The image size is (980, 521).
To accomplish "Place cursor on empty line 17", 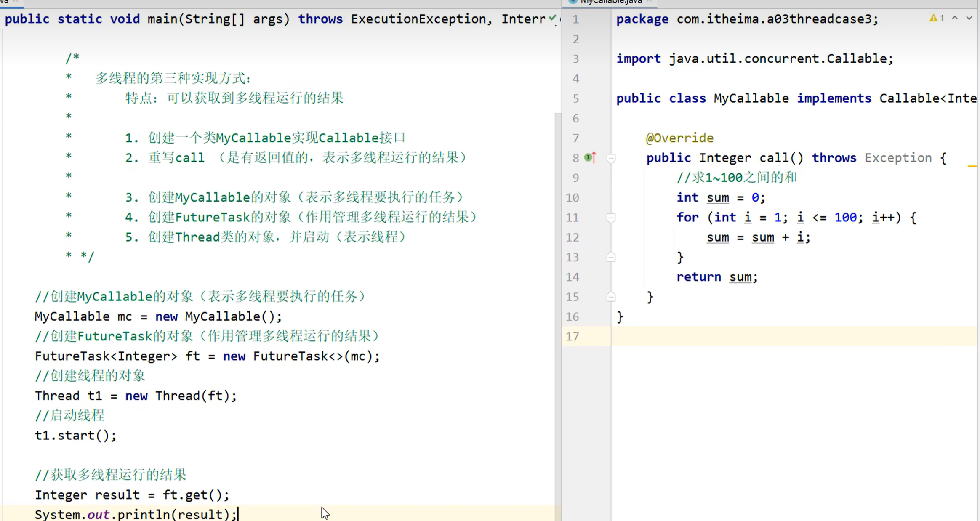I will 758,336.
